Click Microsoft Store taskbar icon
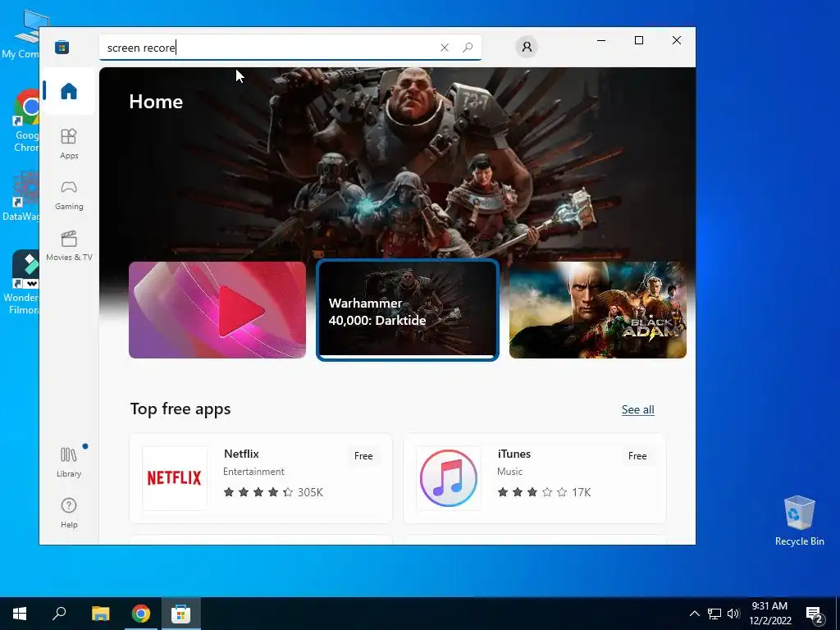 (181, 614)
